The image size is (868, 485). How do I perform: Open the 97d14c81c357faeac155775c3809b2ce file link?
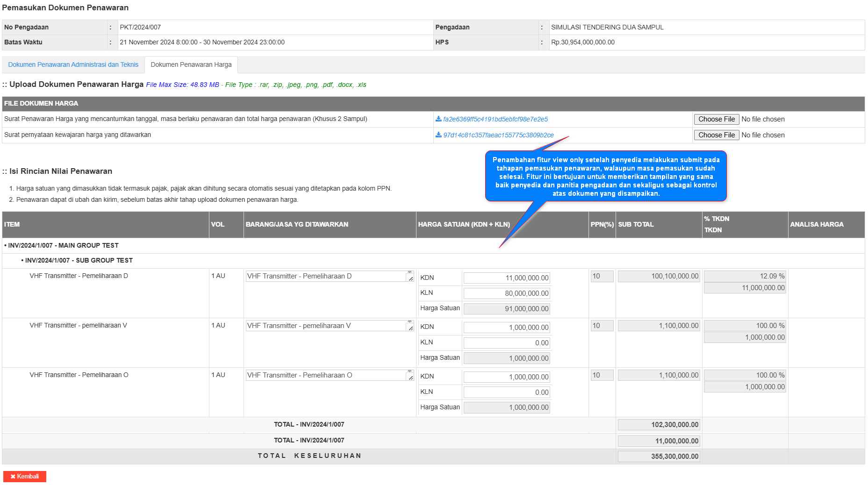(x=498, y=135)
